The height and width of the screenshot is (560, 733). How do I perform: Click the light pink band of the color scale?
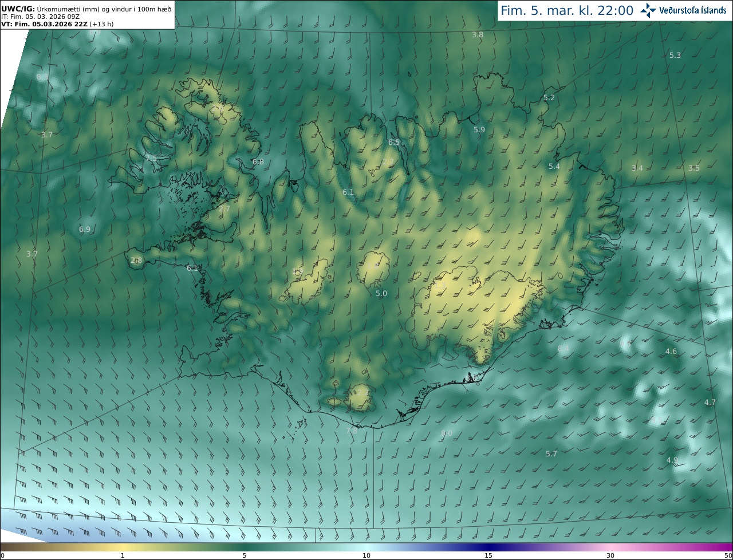(610, 547)
